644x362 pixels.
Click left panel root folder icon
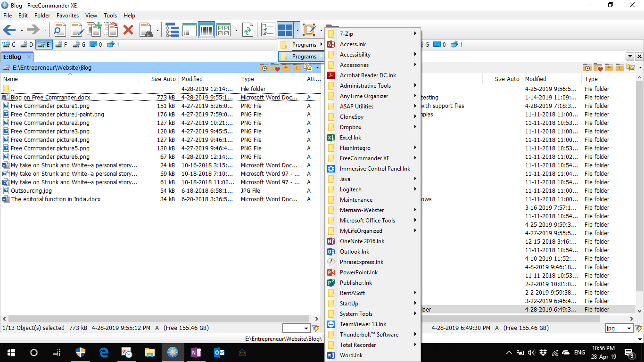(297, 68)
